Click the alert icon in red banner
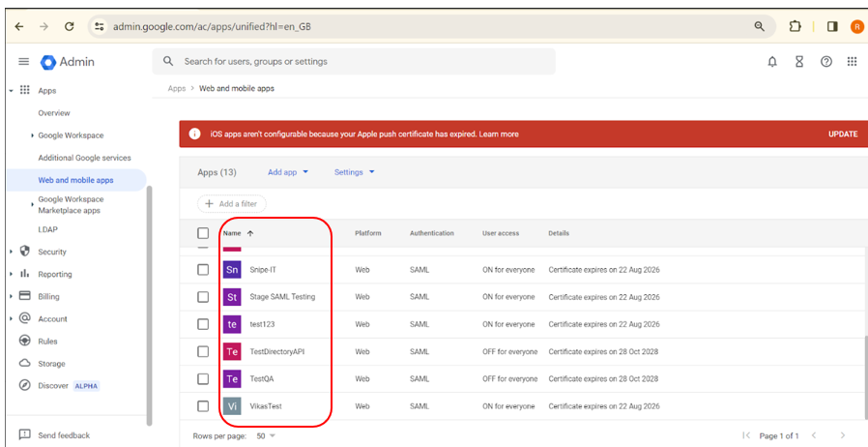 (194, 134)
